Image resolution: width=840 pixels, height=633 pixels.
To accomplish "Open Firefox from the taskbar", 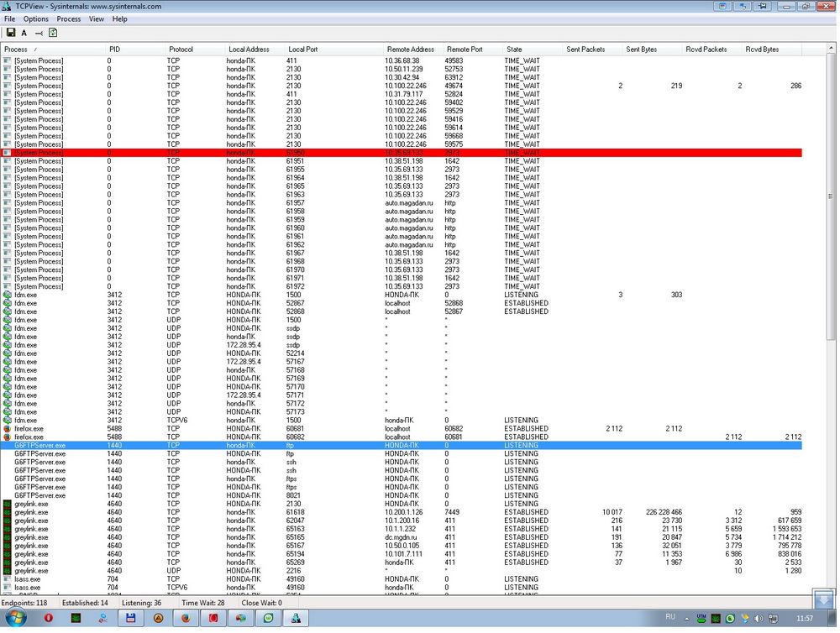I will (186, 618).
